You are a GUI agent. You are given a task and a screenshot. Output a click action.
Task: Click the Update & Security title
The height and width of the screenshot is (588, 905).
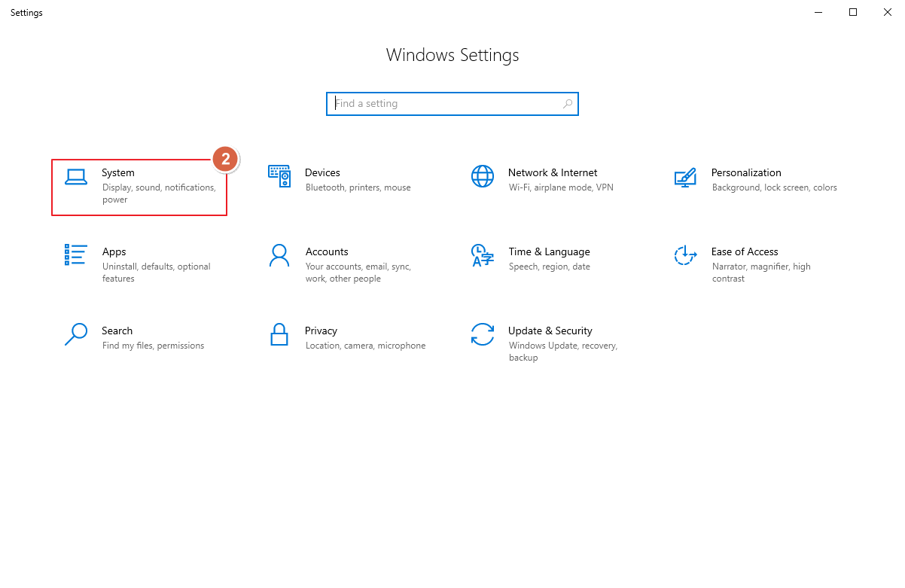tap(550, 331)
